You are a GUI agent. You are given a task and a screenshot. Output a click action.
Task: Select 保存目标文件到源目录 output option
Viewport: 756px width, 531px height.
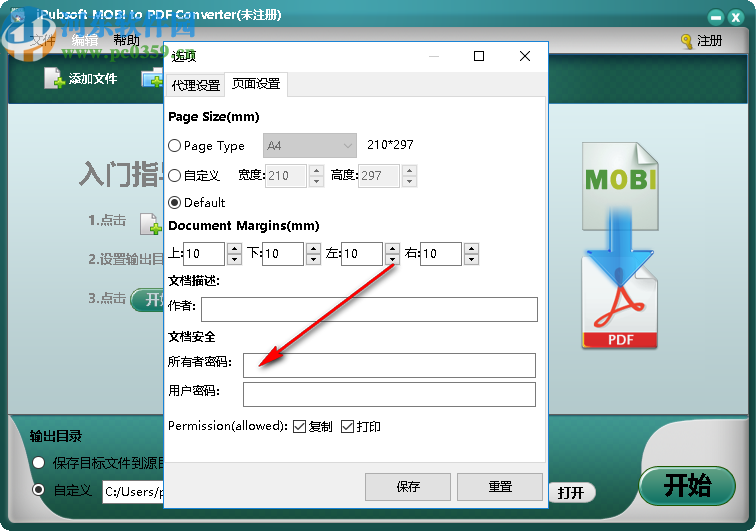(39, 463)
